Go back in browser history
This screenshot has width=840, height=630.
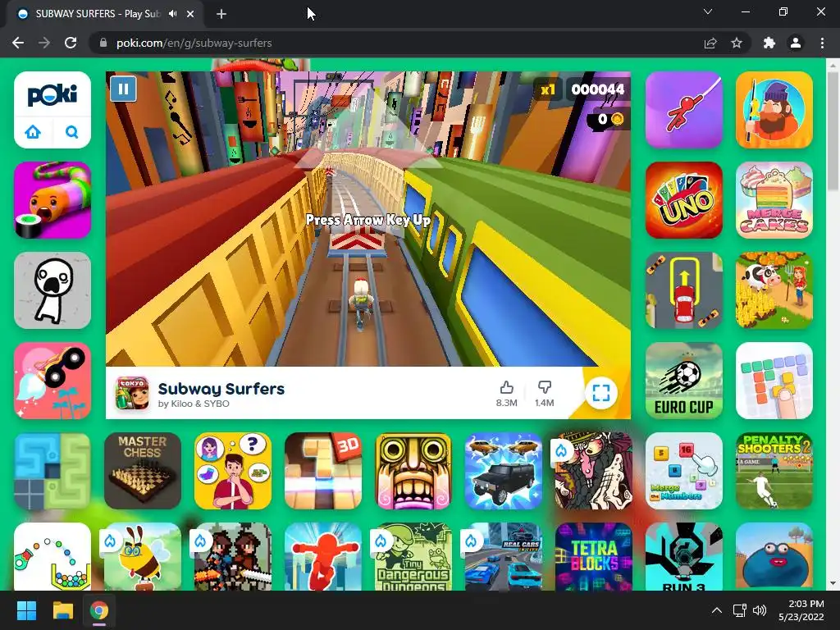pyautogui.click(x=18, y=43)
